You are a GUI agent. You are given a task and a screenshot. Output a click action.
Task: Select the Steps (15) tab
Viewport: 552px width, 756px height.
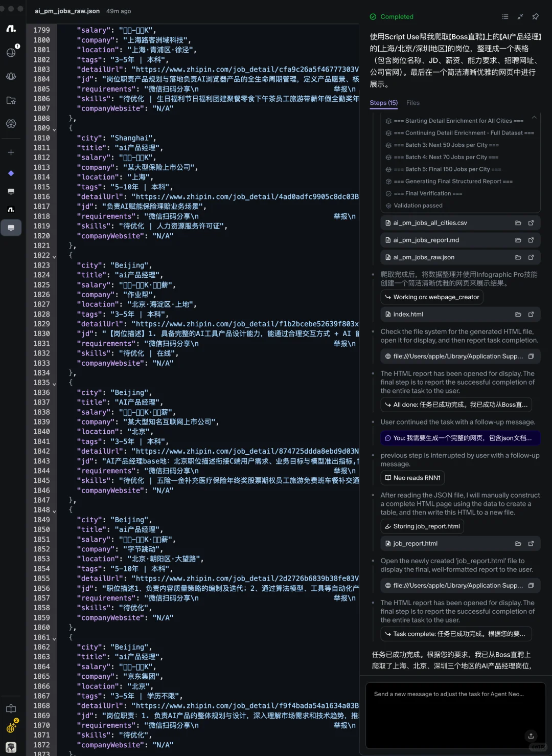pyautogui.click(x=384, y=103)
